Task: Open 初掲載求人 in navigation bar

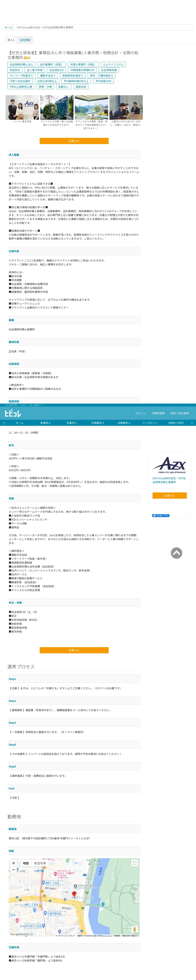Action: click(98, 423)
